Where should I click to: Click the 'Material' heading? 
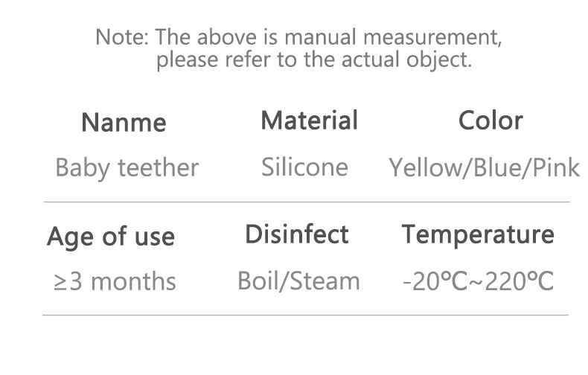click(x=309, y=121)
